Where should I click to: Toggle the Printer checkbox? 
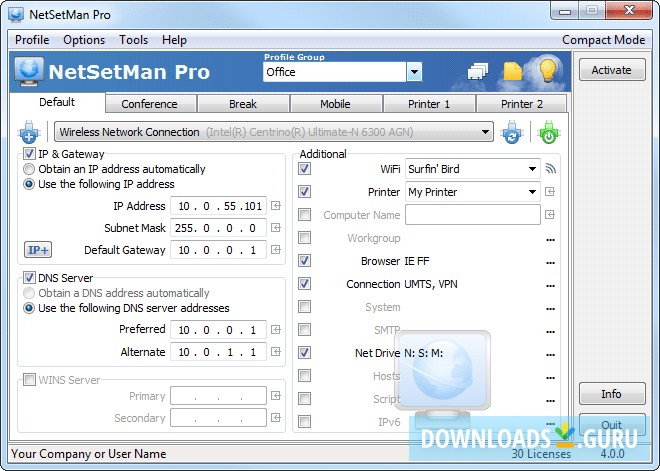(x=304, y=192)
